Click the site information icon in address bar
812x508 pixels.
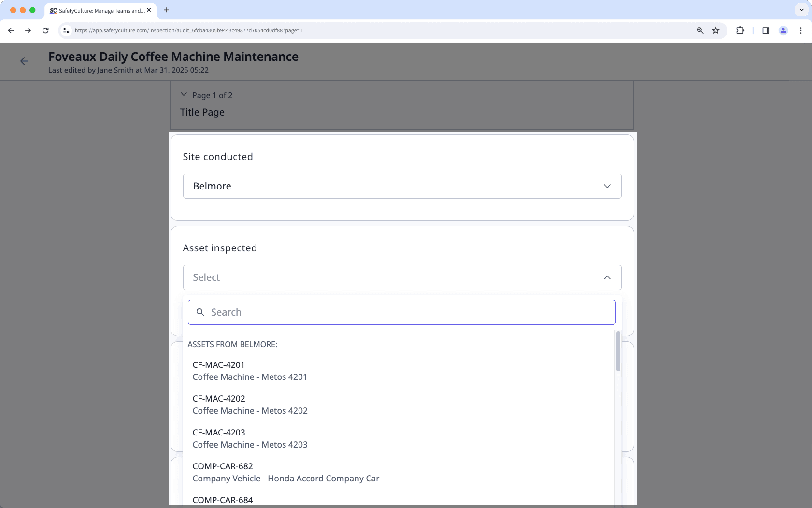(66, 30)
